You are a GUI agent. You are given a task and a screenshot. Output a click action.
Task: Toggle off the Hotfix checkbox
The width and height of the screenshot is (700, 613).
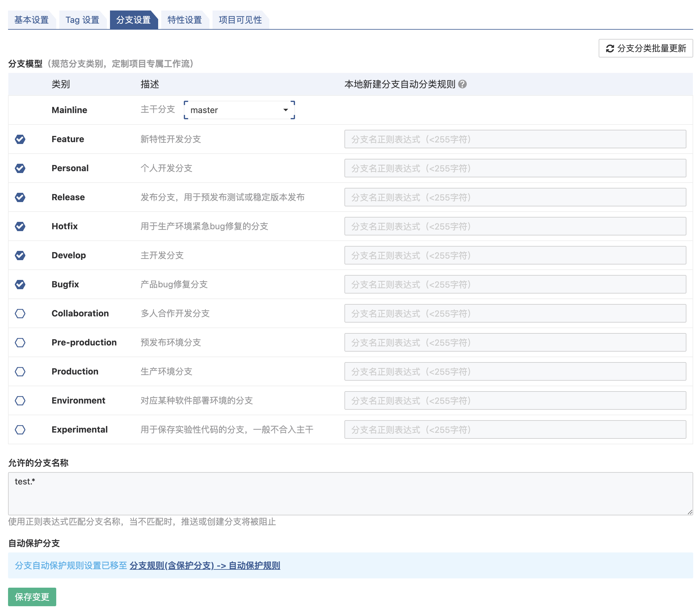coord(20,226)
